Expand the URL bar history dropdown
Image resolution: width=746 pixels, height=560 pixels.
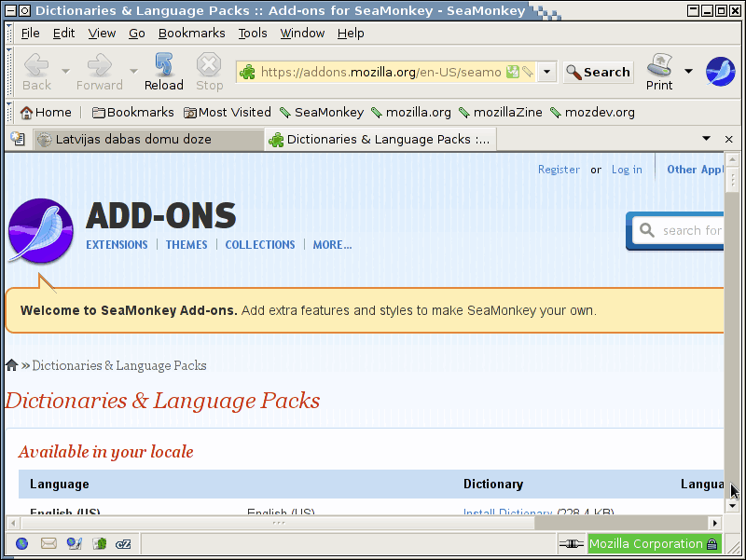[x=547, y=72]
